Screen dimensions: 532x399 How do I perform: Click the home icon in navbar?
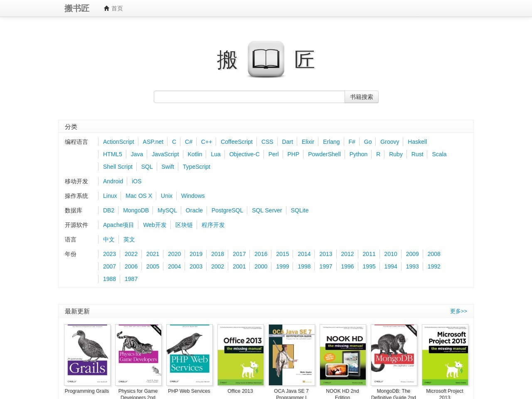tap(107, 8)
